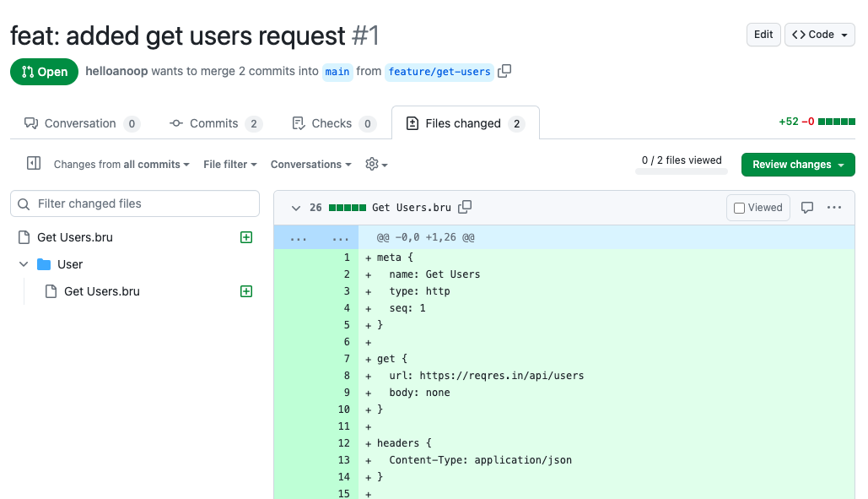Mark Get Users.bru as Viewed
The width and height of the screenshot is (868, 499).
point(757,207)
